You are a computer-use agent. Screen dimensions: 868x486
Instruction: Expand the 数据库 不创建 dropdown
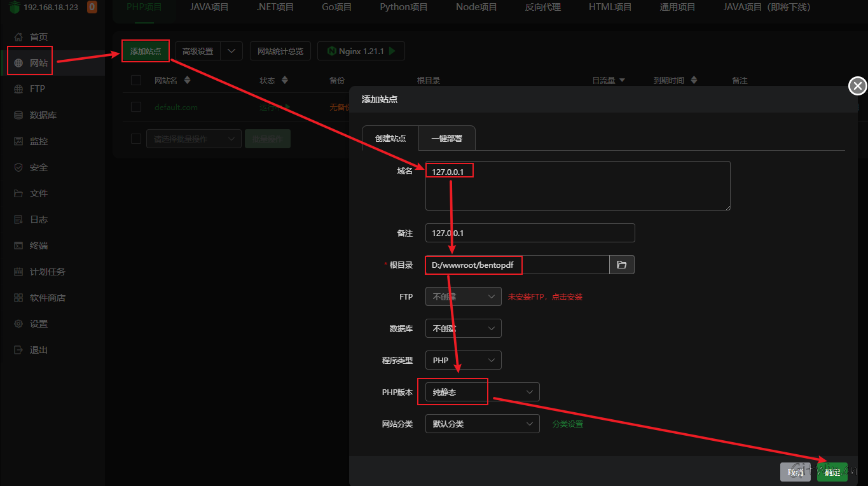pos(463,328)
